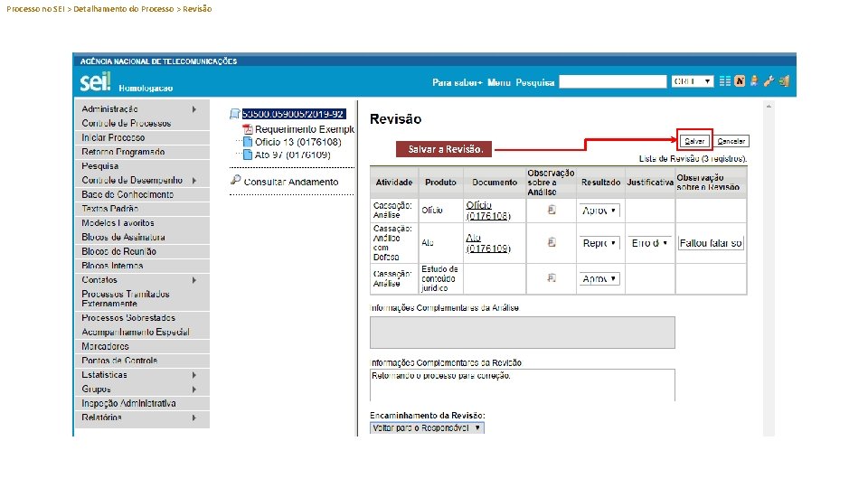Image resolution: width=868 pixels, height=488 pixels.
Task: Click the Salvar button
Action: point(694,141)
